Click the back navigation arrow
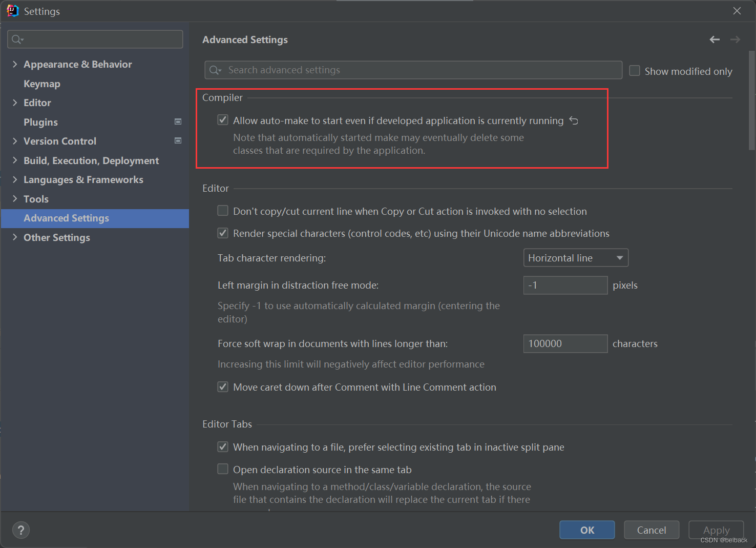 pyautogui.click(x=715, y=39)
